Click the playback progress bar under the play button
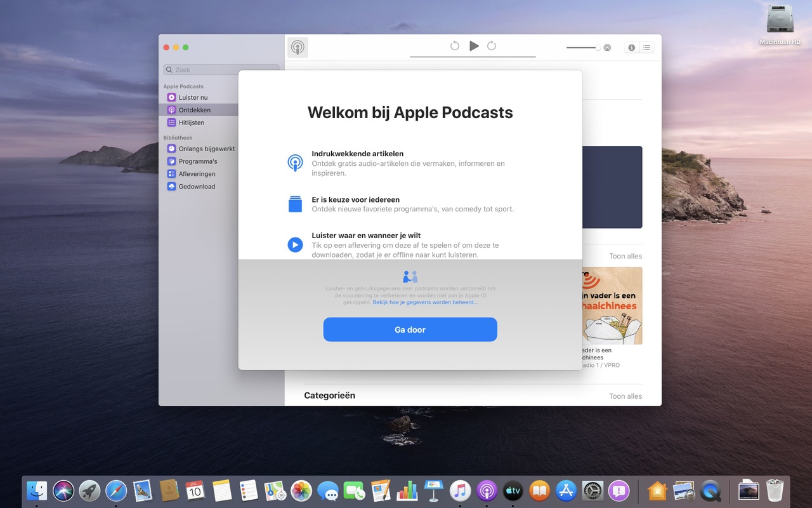Viewport: 812px width, 508px height. click(473, 57)
